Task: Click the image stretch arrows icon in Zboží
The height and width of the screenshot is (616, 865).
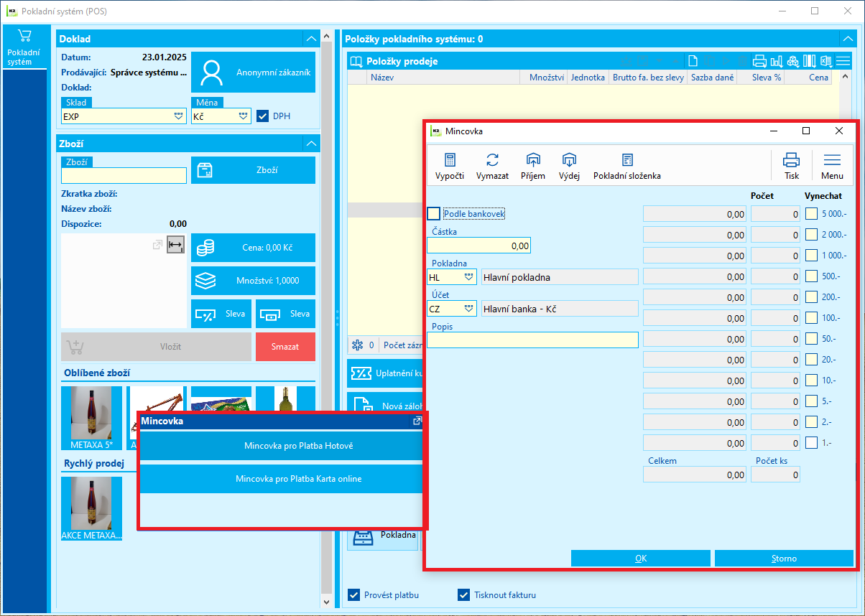Action: 175,245
